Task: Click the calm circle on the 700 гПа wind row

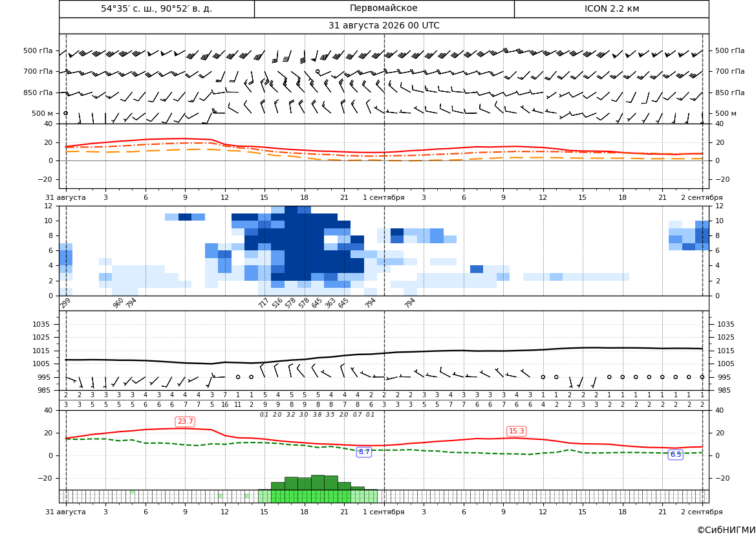Action: tap(318, 71)
